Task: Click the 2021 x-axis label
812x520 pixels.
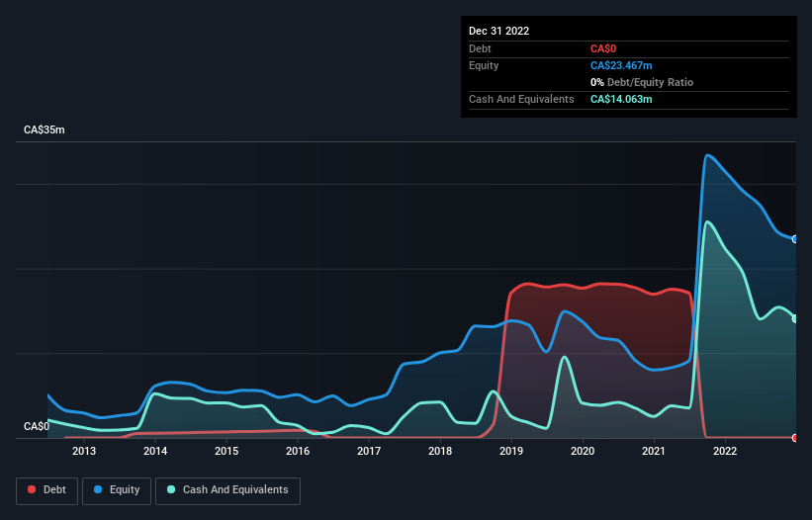Action: pos(654,451)
